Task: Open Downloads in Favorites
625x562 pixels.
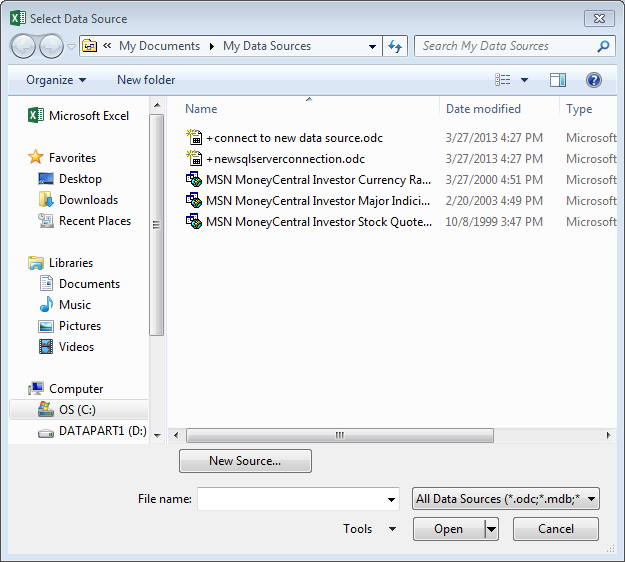Action: click(78, 200)
